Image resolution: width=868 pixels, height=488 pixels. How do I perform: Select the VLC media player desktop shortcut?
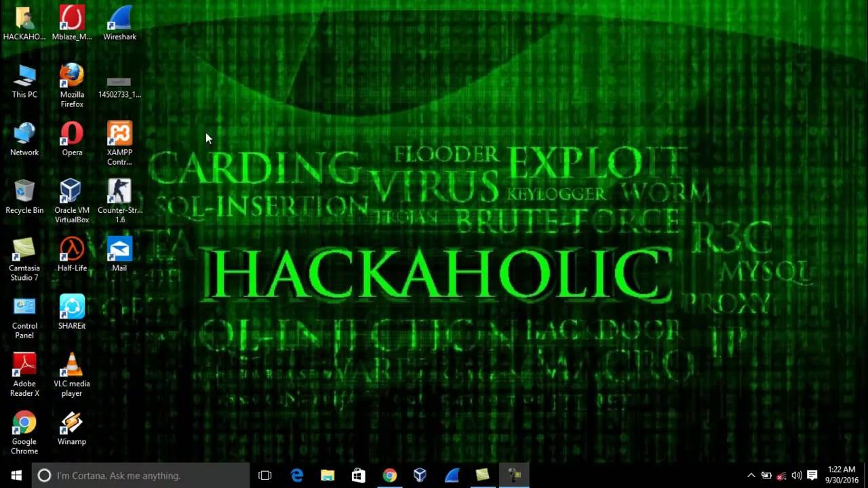[72, 375]
